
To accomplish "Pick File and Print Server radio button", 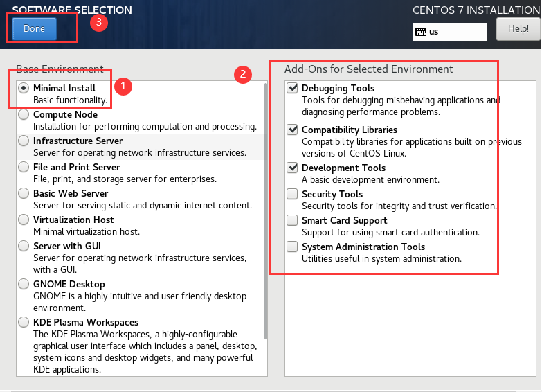I will pyautogui.click(x=24, y=167).
